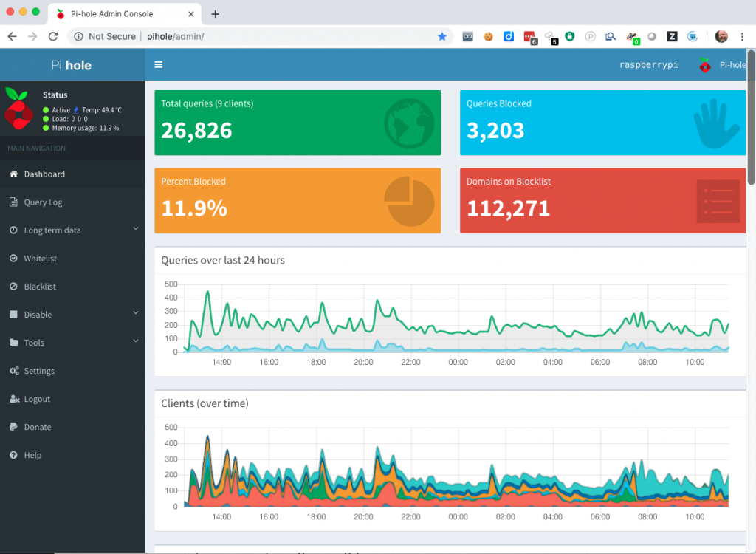The height and width of the screenshot is (554, 756).
Task: Click the browser back arrow
Action: (x=13, y=36)
